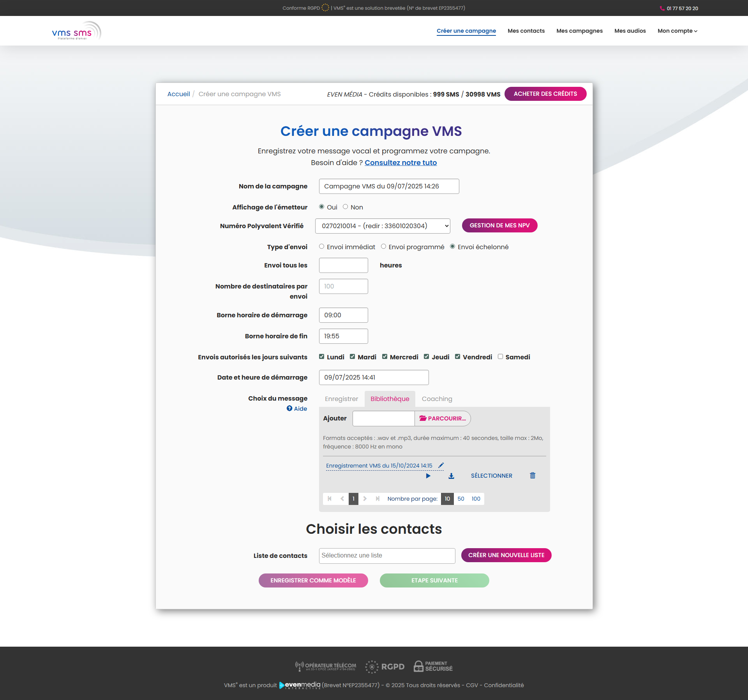Open Mes campagnes nav item
The width and height of the screenshot is (748, 700).
(579, 31)
